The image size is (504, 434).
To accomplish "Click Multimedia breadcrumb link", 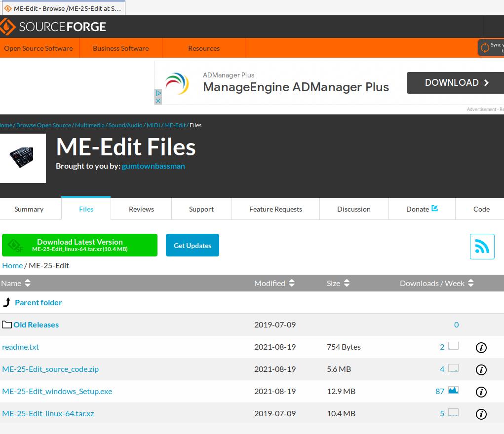I will pyautogui.click(x=90, y=125).
